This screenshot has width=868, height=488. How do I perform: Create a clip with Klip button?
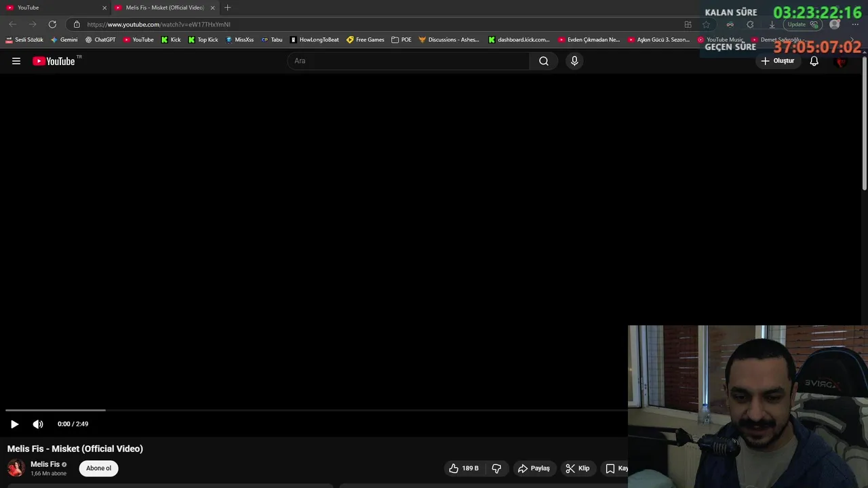[577, 468]
